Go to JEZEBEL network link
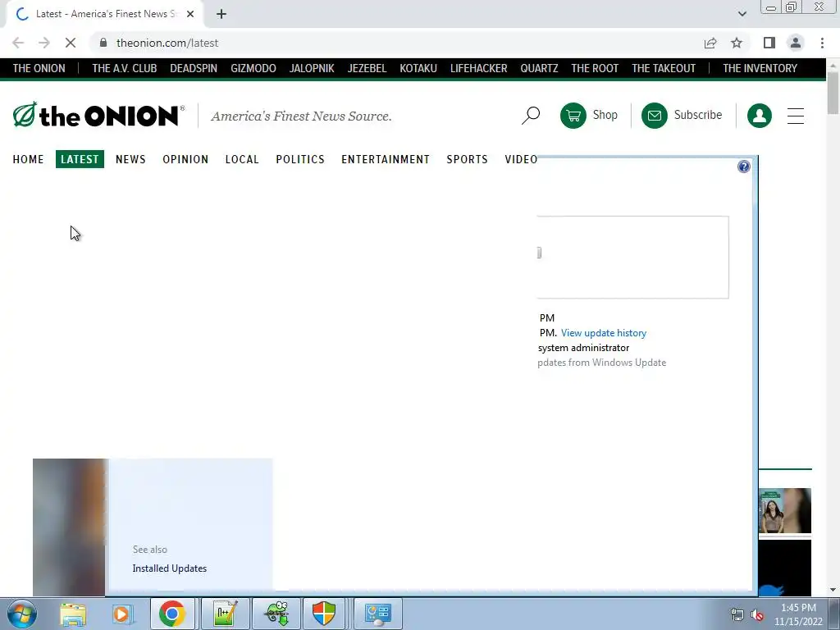 (367, 69)
